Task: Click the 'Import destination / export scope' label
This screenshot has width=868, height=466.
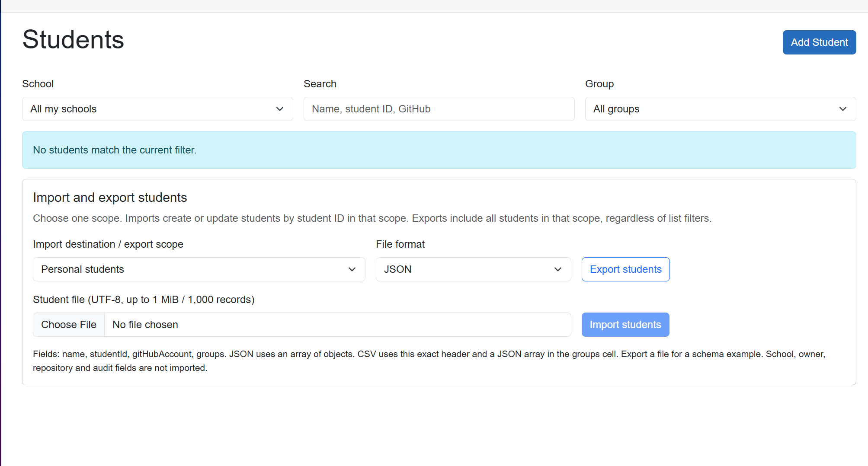Action: pyautogui.click(x=108, y=244)
